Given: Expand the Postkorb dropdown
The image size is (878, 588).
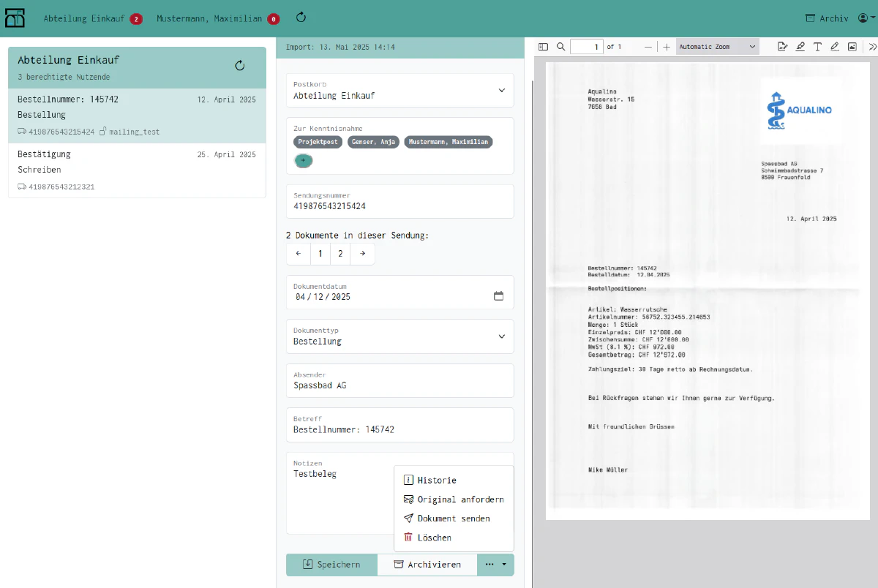Looking at the screenshot, I should point(501,90).
